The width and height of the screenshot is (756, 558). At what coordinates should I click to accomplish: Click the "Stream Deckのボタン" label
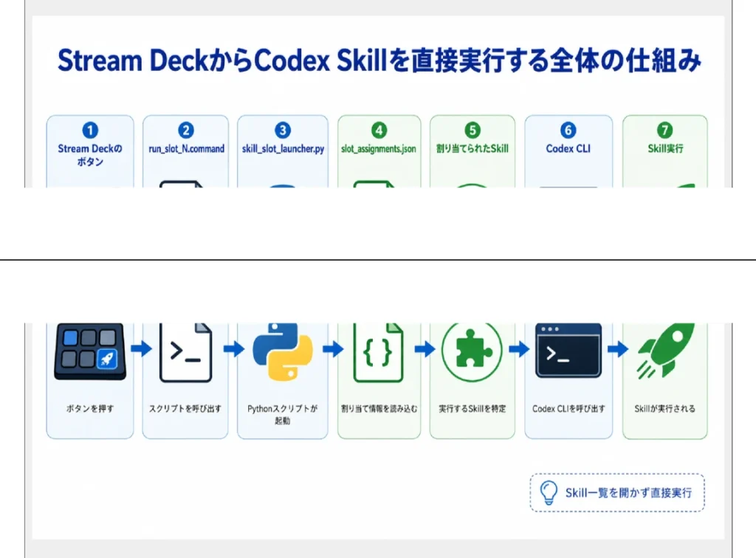point(90,155)
